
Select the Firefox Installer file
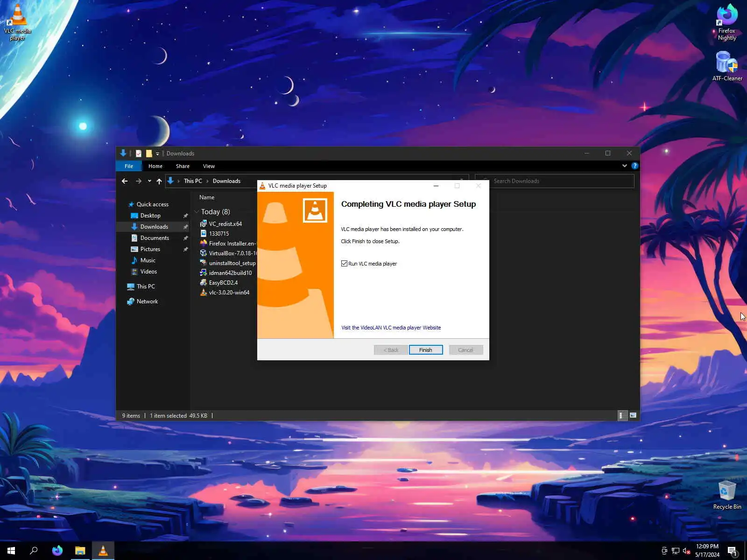click(x=228, y=244)
